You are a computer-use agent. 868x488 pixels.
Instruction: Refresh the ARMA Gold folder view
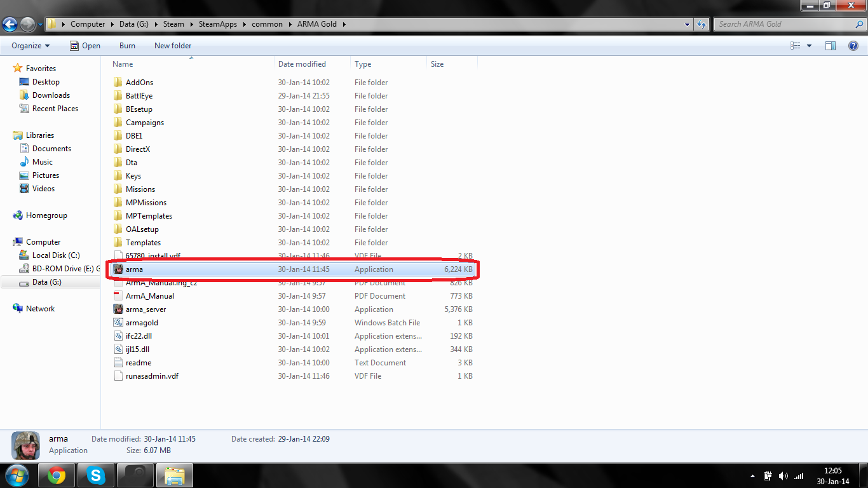(702, 24)
